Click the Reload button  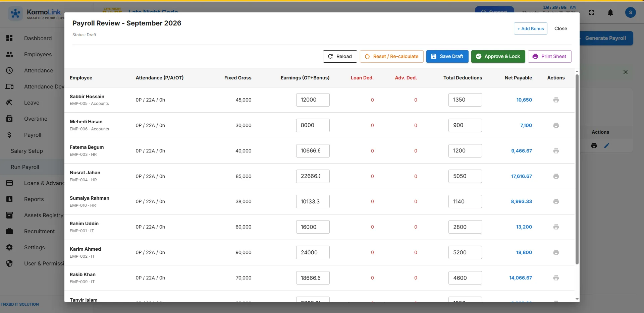click(x=340, y=56)
